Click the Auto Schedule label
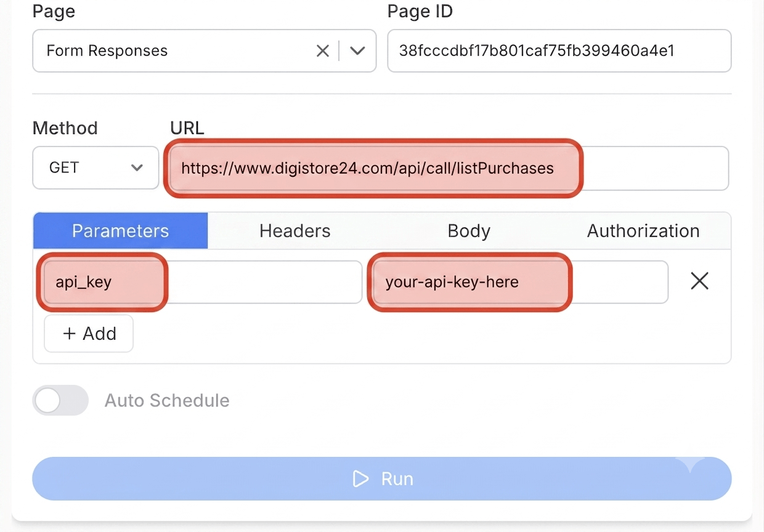The image size is (764, 532). tap(167, 401)
